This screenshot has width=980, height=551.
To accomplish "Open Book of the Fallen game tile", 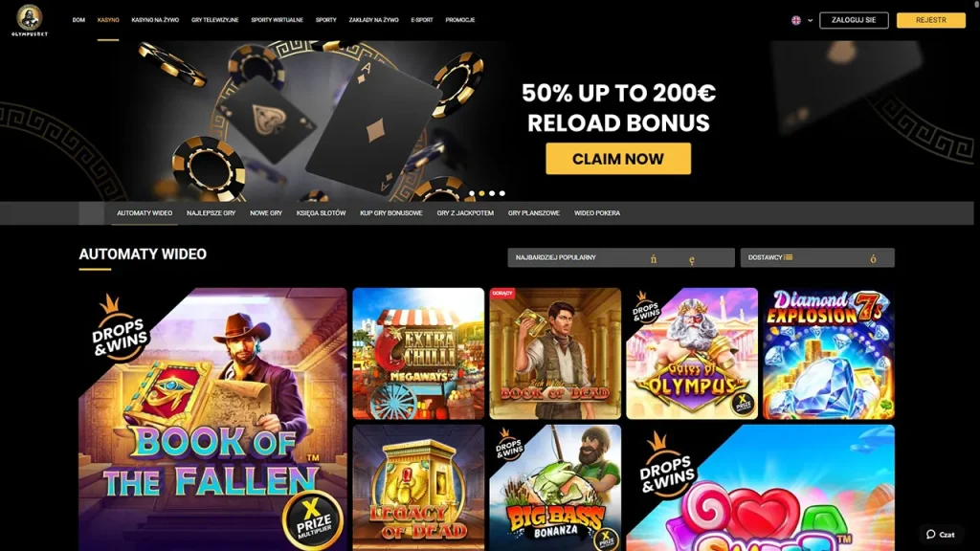I will pos(212,419).
